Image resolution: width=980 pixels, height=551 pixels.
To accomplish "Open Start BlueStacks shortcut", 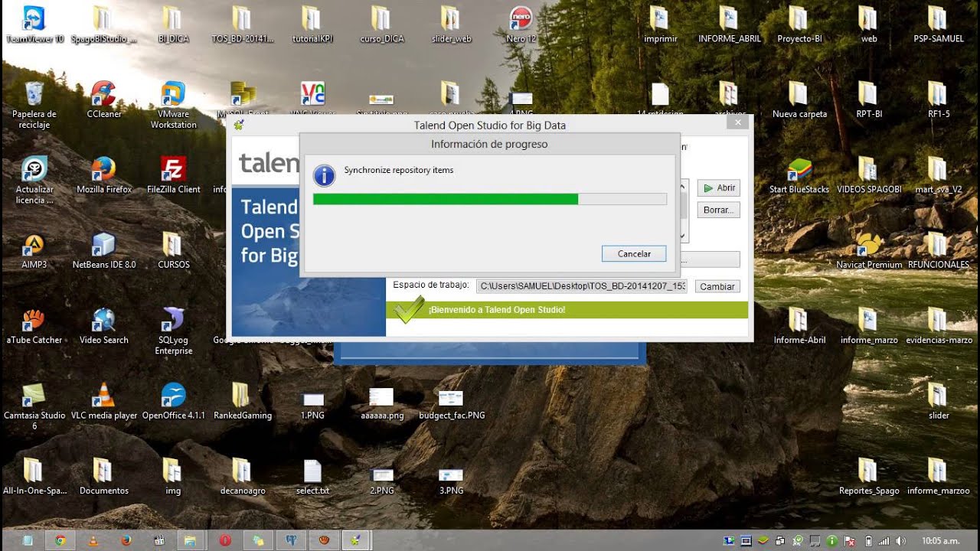I will click(x=799, y=174).
